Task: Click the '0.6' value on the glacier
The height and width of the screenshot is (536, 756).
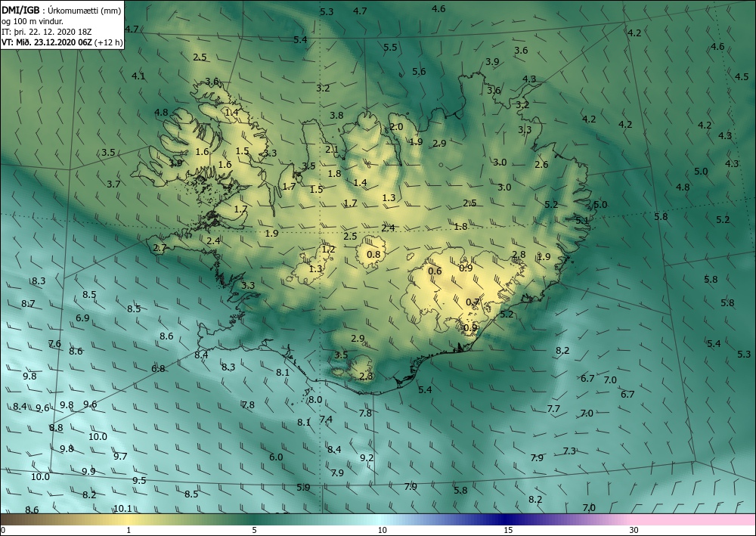Action: click(x=435, y=271)
